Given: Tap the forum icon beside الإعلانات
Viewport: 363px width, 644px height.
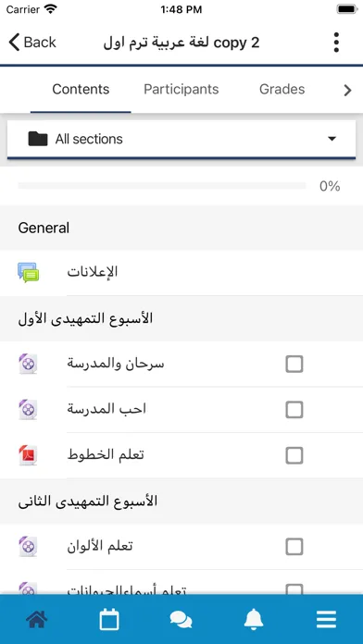Looking at the screenshot, I should 29,273.
